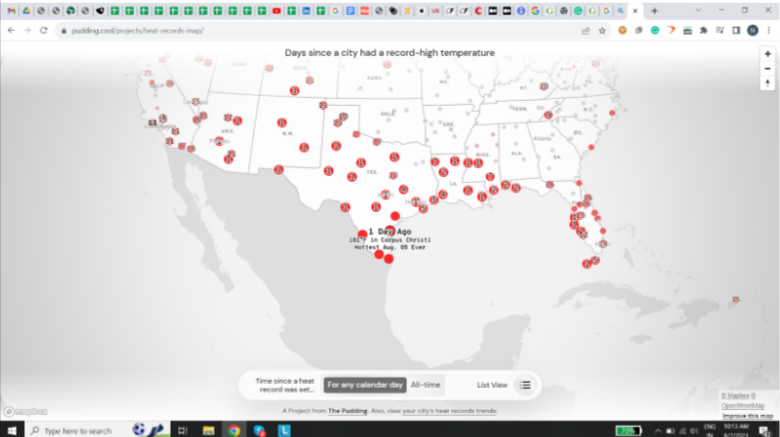Open Task View on the taskbar

(x=183, y=430)
